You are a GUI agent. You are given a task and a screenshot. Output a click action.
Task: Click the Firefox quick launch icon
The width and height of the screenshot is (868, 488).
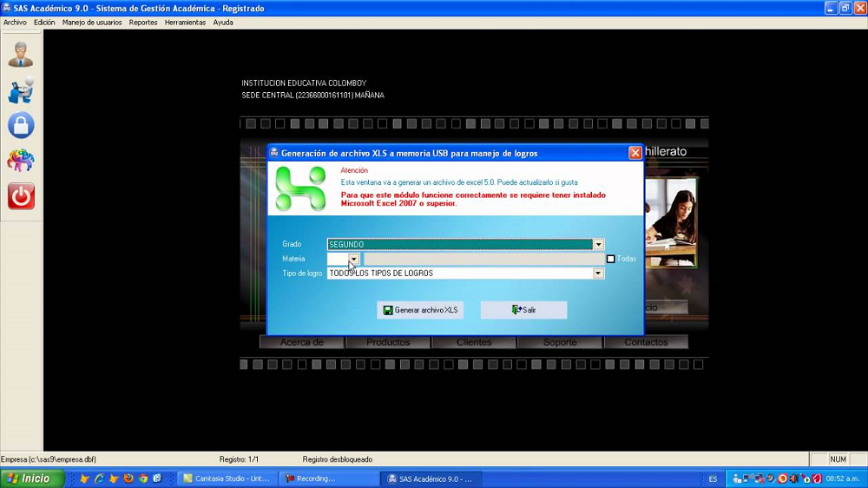point(128,478)
